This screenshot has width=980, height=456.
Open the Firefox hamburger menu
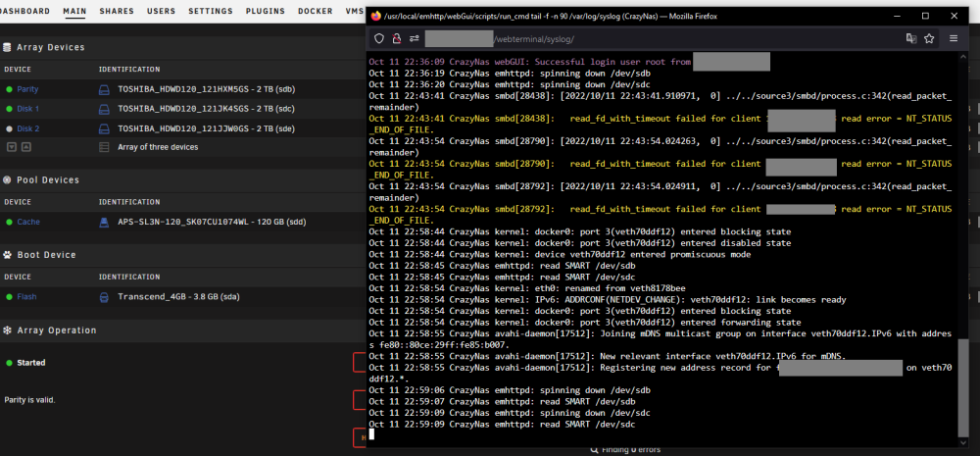pos(954,39)
